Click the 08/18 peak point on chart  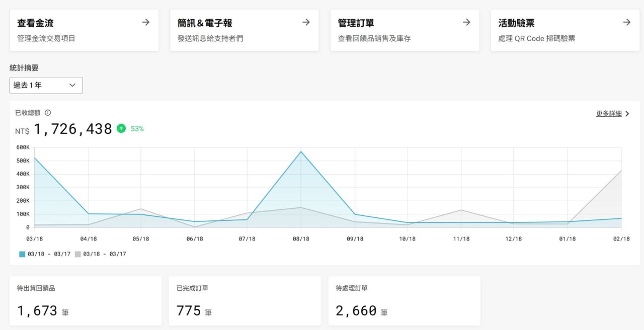coord(301,151)
